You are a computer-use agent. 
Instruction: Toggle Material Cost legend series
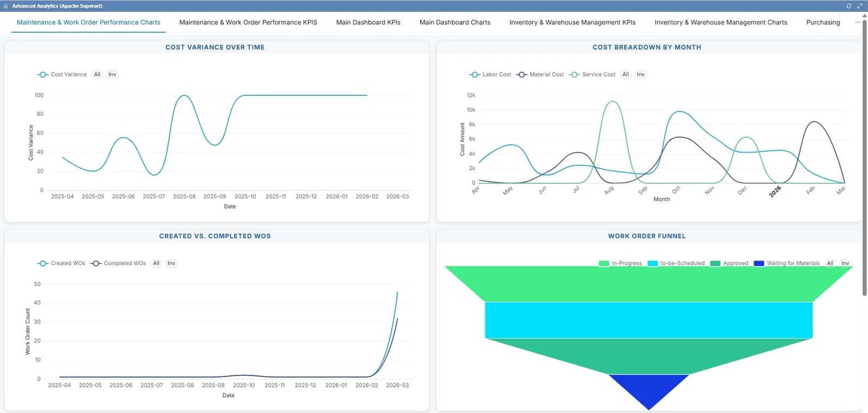540,74
